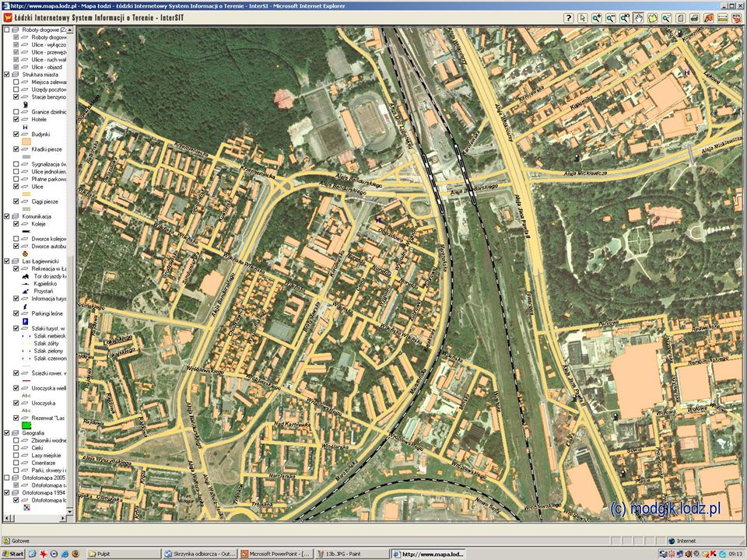This screenshot has width=747, height=560.
Task: Click the Hotele blue H legend symbol
Action: click(x=25, y=127)
